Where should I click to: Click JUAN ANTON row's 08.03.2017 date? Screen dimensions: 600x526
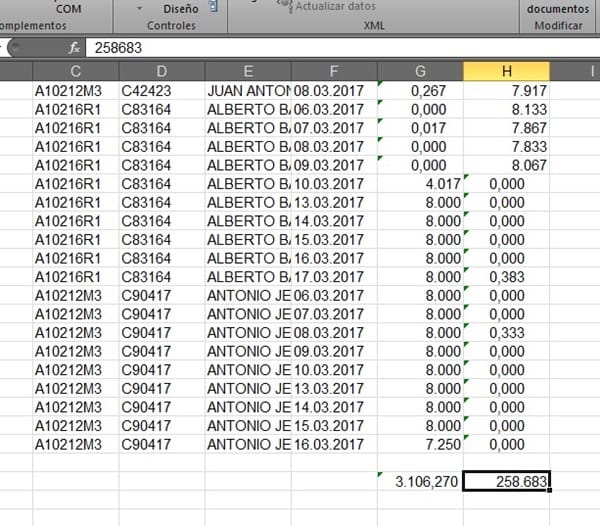334,91
